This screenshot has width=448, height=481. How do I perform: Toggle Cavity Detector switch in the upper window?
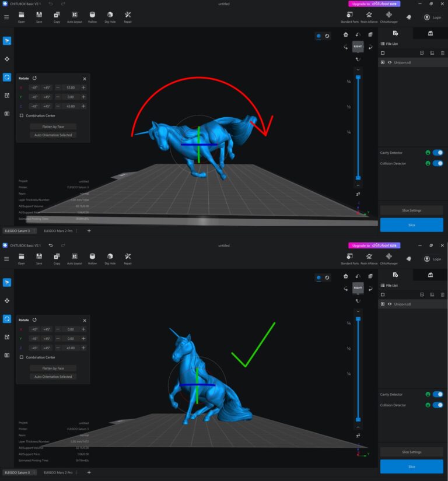(x=437, y=153)
